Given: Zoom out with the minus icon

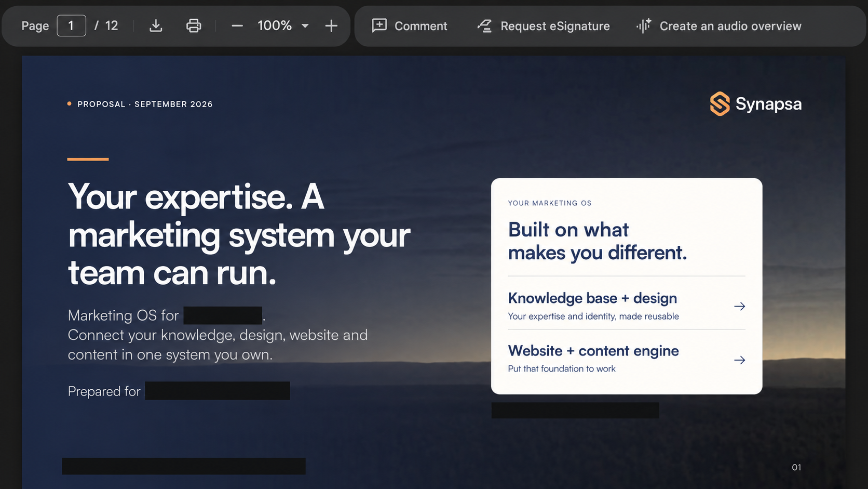Looking at the screenshot, I should 237,25.
